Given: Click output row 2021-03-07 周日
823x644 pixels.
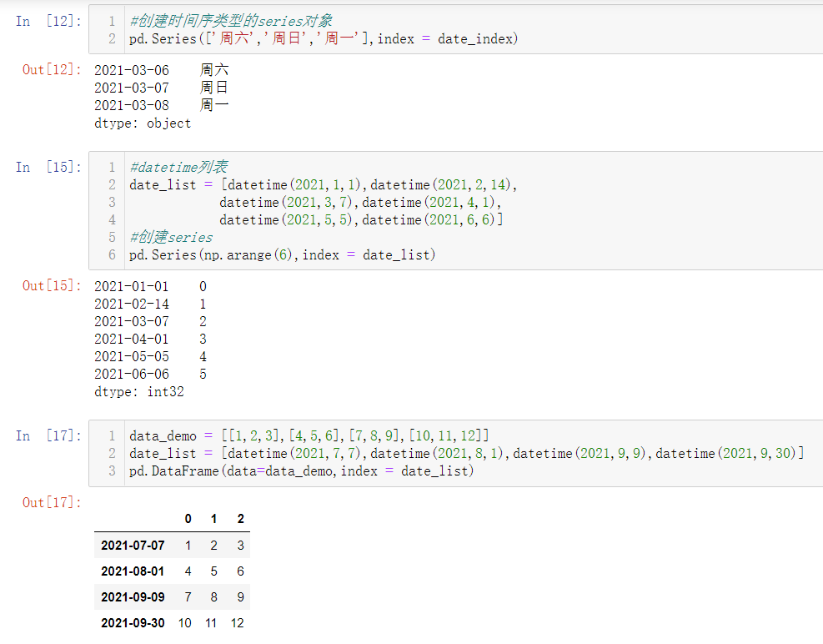Looking at the screenshot, I should (x=162, y=88).
